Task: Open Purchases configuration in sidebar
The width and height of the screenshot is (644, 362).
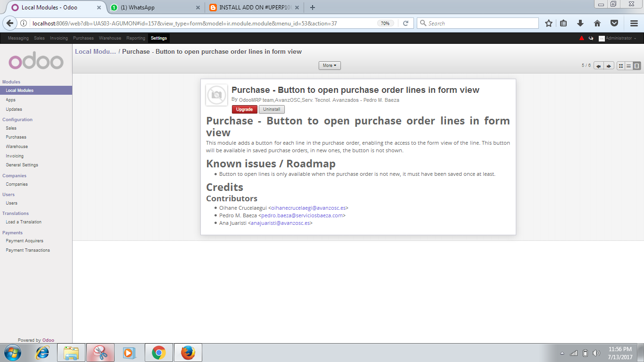Action: coord(16,137)
